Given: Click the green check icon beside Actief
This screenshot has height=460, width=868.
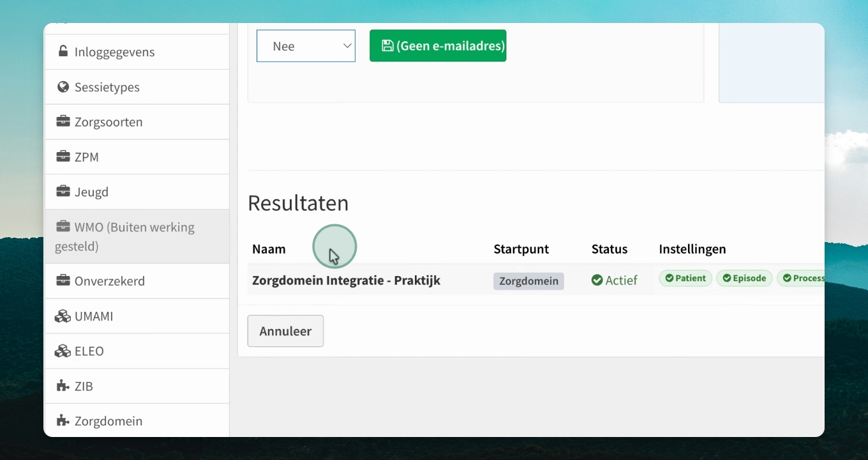Looking at the screenshot, I should [x=597, y=280].
